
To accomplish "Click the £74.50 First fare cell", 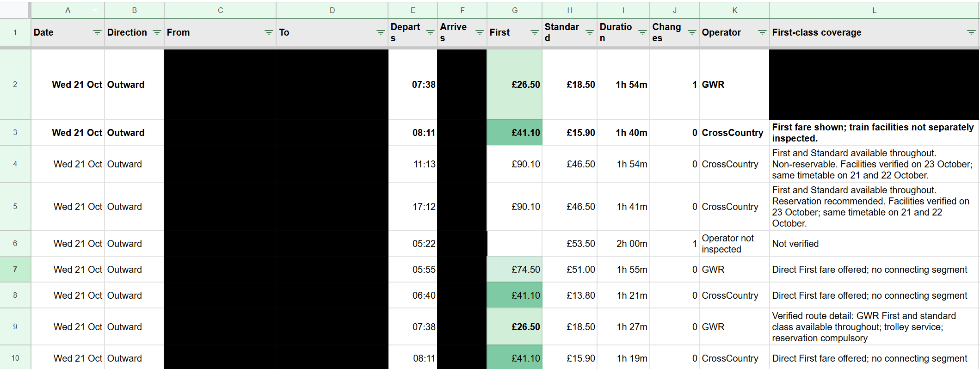I will [x=514, y=269].
